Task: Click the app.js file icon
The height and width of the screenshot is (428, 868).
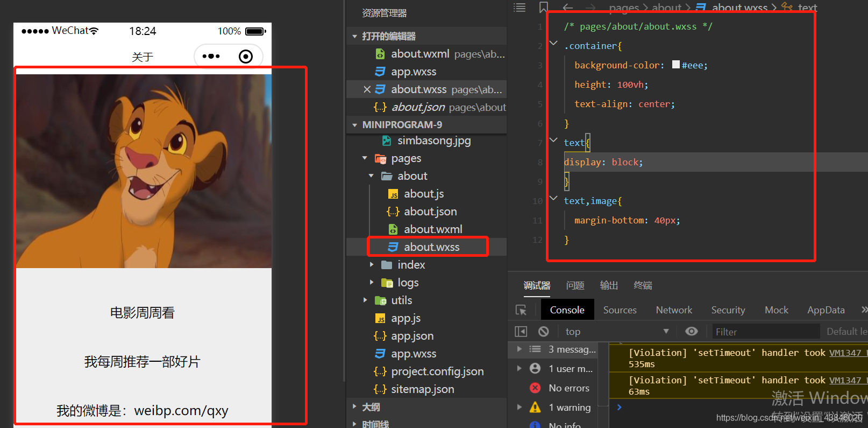Action: click(380, 318)
